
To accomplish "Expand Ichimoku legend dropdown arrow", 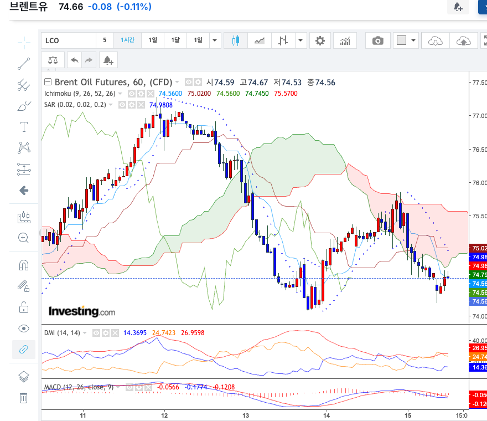I will click(120, 94).
